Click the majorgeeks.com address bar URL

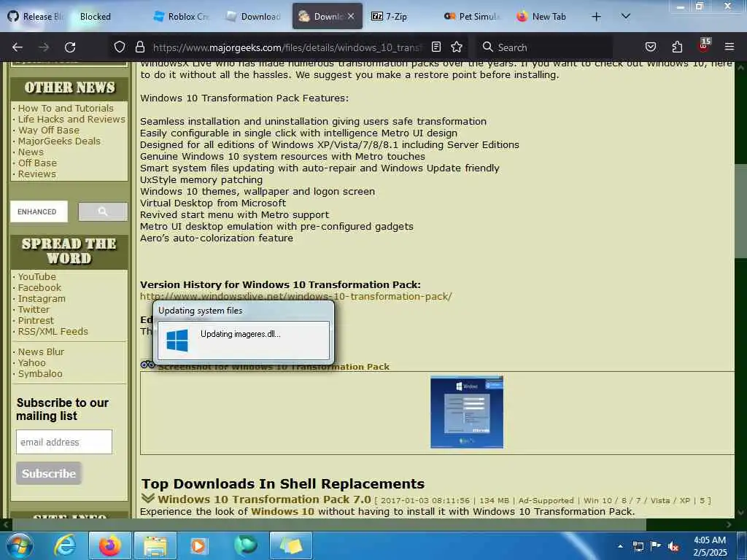click(287, 47)
